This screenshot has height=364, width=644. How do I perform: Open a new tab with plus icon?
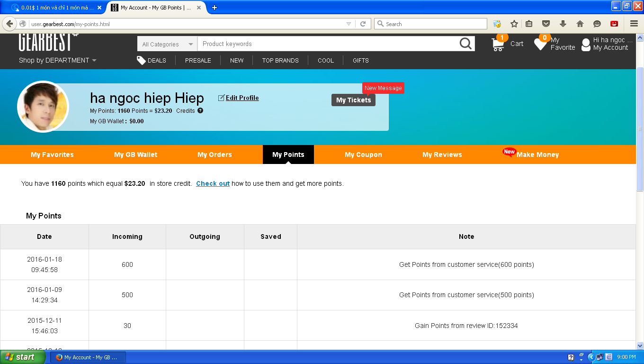pos(215,8)
